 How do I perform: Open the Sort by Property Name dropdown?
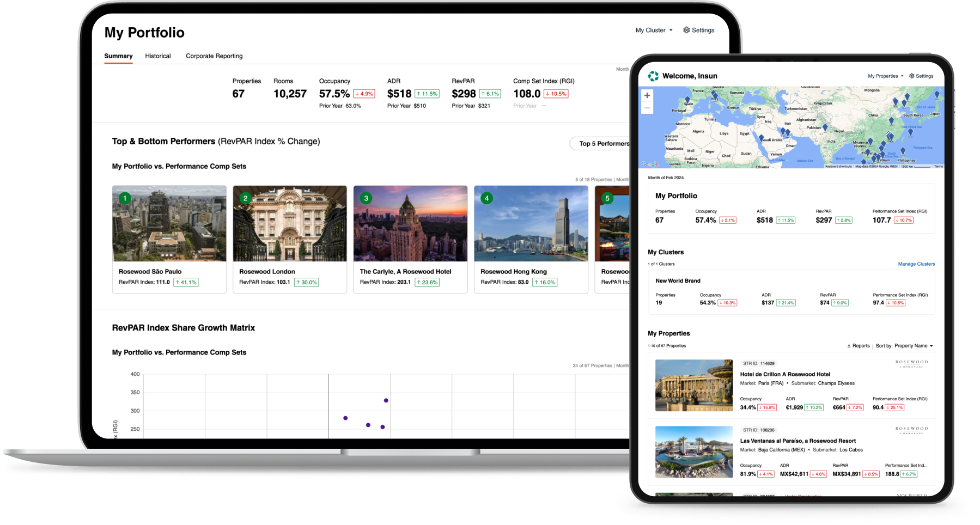(x=904, y=346)
